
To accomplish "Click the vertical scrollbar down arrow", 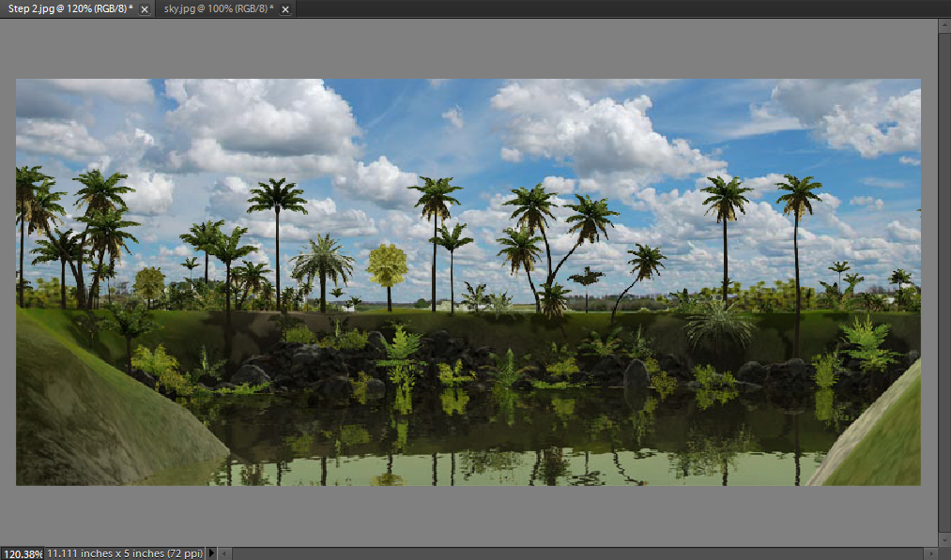I will point(943,540).
